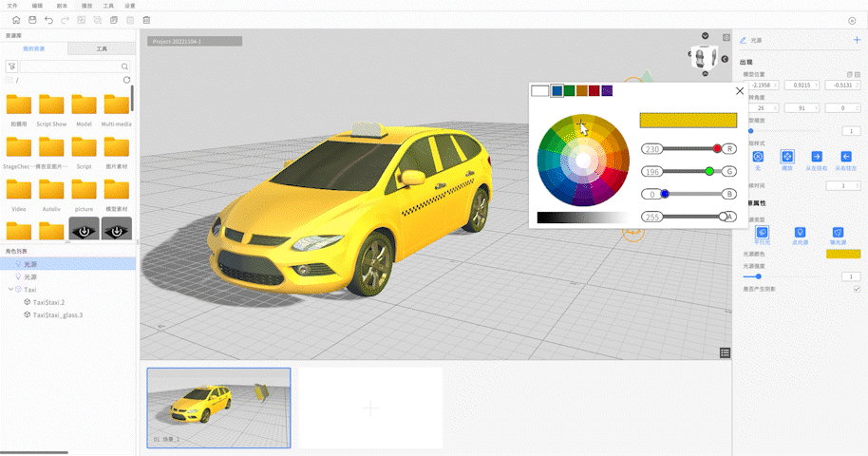
Task: Collapse the Taxi tree node
Action: coord(10,289)
